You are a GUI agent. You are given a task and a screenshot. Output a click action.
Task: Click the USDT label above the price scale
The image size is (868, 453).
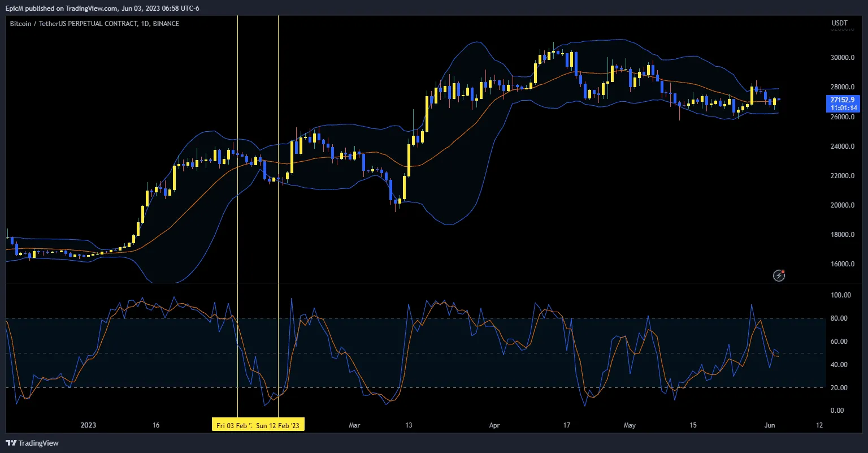(x=839, y=23)
